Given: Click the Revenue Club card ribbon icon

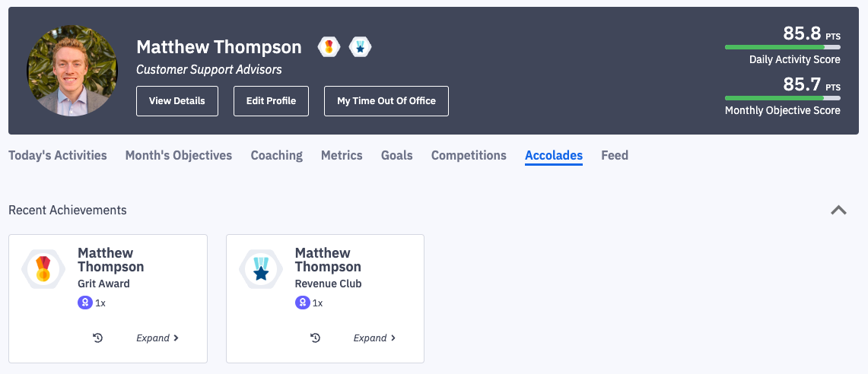Looking at the screenshot, I should tap(261, 268).
